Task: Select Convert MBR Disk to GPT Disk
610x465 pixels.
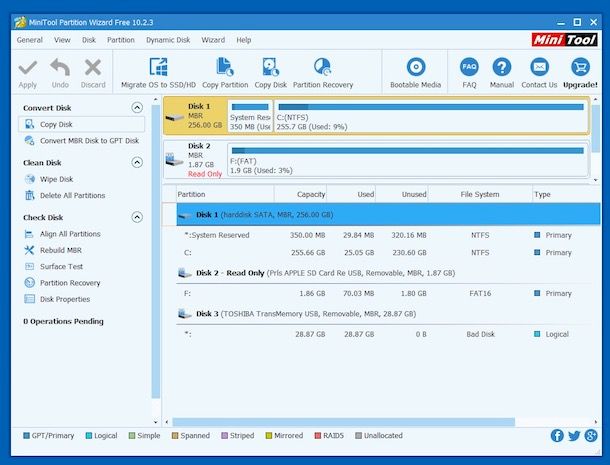Action: click(81, 140)
